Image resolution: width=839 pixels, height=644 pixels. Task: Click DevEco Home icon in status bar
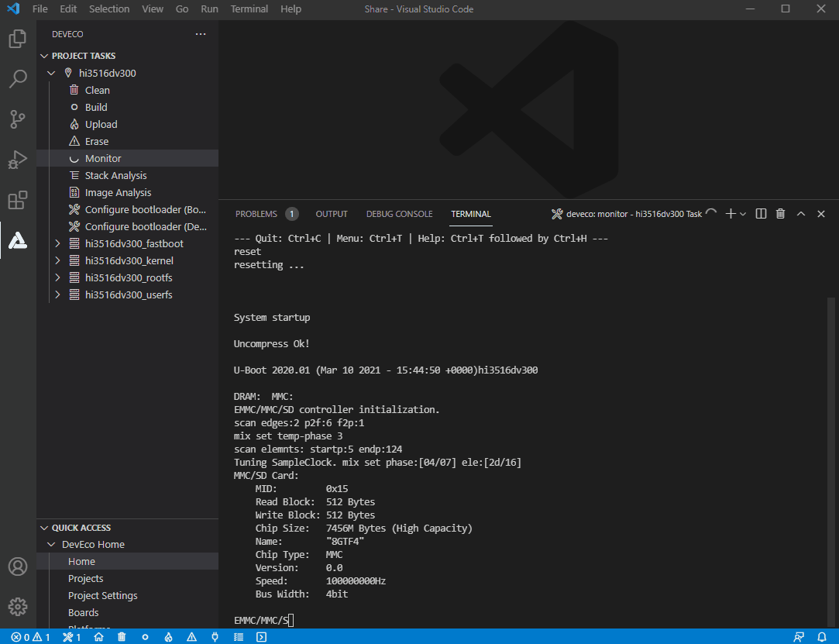(98, 637)
